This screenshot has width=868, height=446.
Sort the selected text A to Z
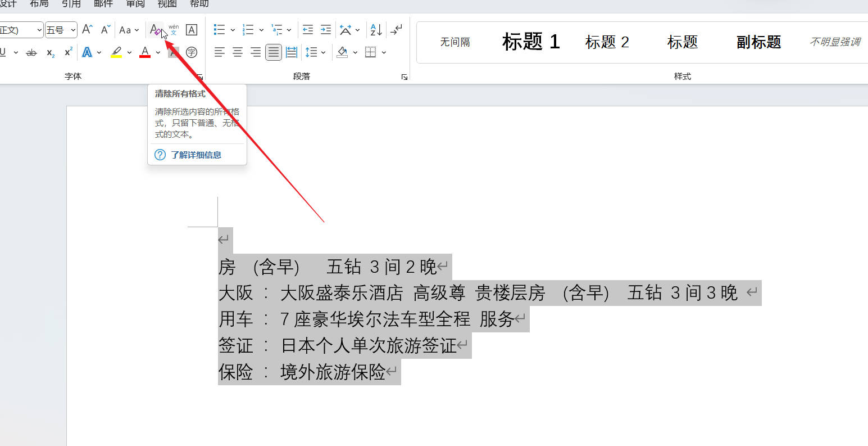[x=376, y=30]
